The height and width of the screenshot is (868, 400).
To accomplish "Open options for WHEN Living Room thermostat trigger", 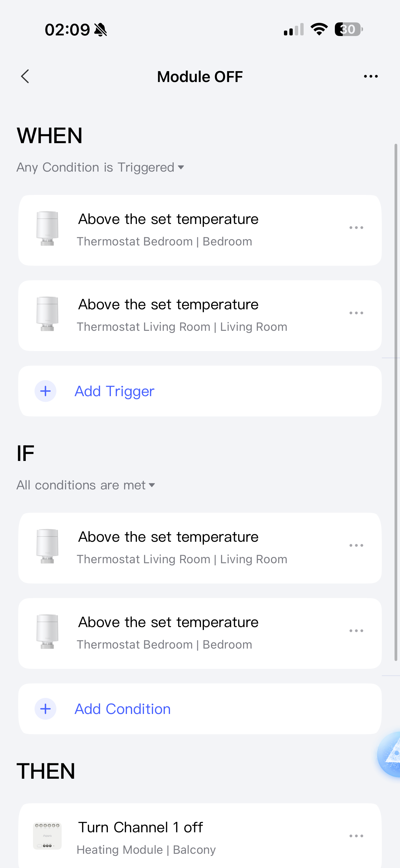I will (356, 313).
